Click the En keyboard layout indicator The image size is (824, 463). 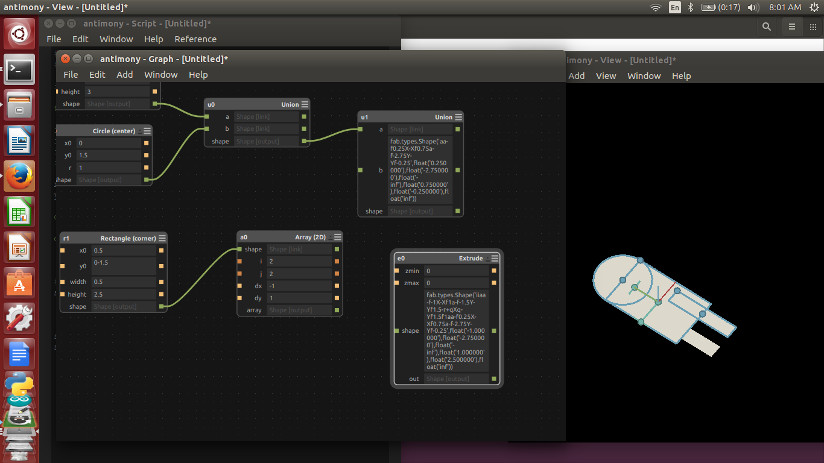(675, 7)
